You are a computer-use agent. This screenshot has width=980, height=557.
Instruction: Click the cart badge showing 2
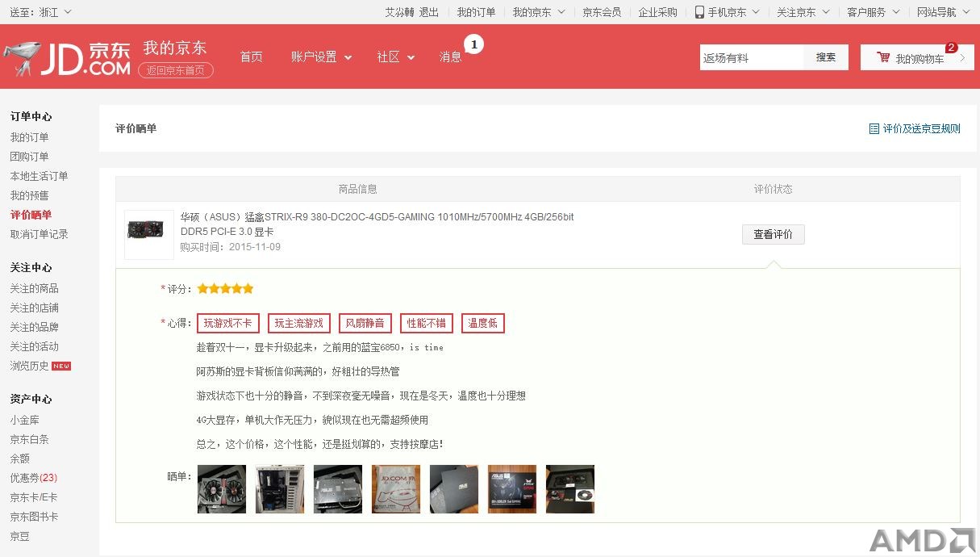coord(951,48)
